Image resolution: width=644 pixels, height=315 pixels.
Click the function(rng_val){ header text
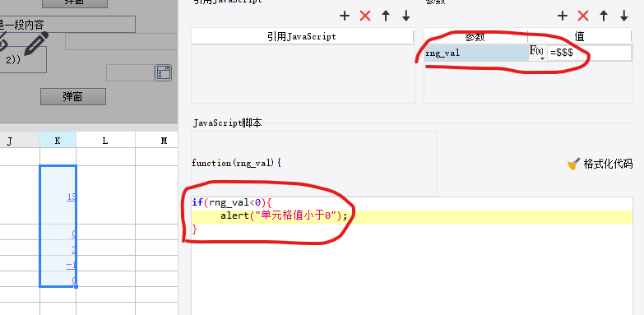point(237,163)
